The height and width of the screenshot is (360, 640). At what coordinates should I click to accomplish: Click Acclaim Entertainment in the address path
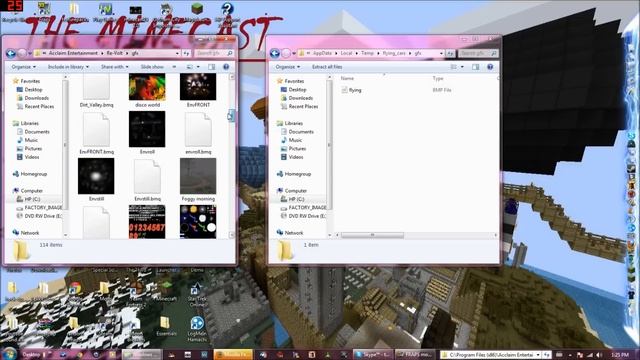coord(73,53)
